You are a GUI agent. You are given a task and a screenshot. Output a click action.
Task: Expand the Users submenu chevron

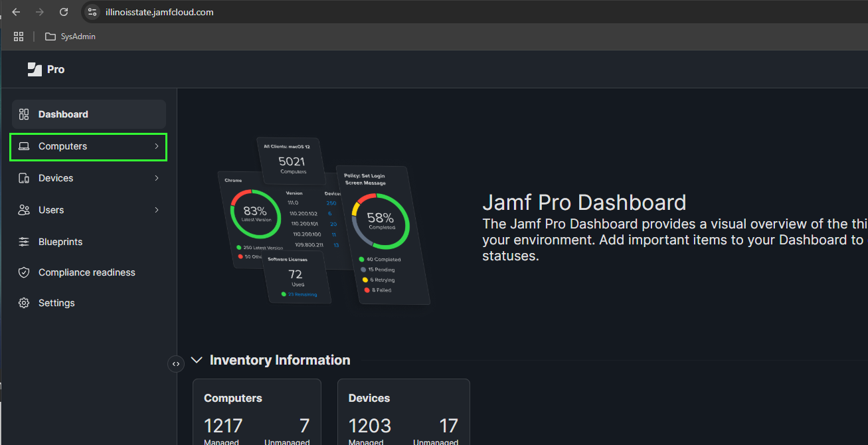click(x=157, y=210)
